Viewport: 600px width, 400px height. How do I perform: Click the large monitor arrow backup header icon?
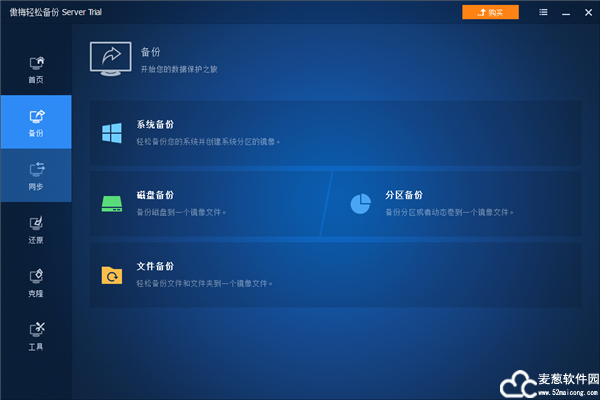pos(111,59)
